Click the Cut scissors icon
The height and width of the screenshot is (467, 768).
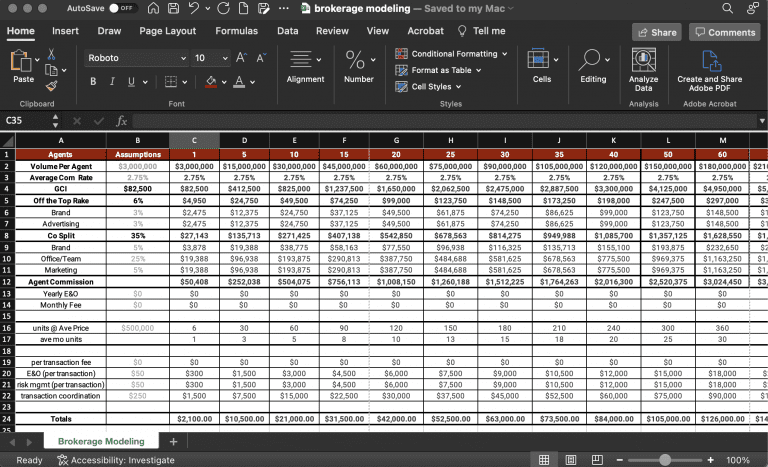(x=51, y=54)
